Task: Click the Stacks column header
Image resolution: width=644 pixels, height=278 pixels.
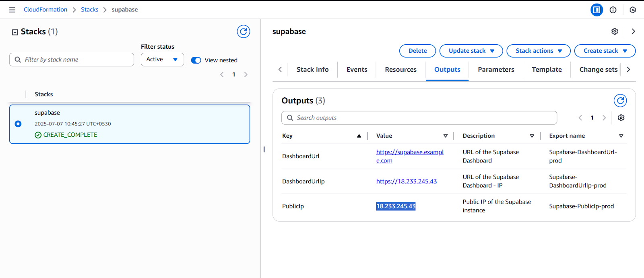Action: coord(43,94)
